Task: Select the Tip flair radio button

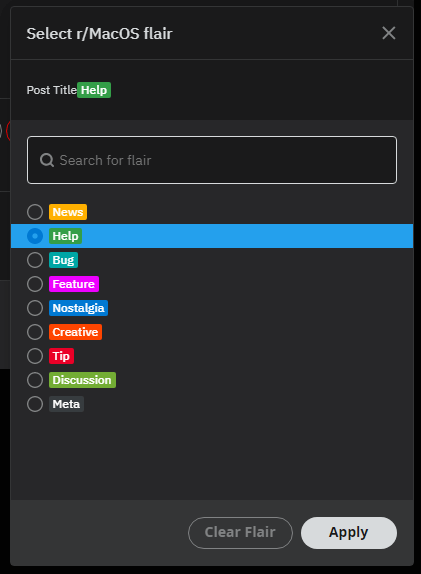Action: pos(35,356)
